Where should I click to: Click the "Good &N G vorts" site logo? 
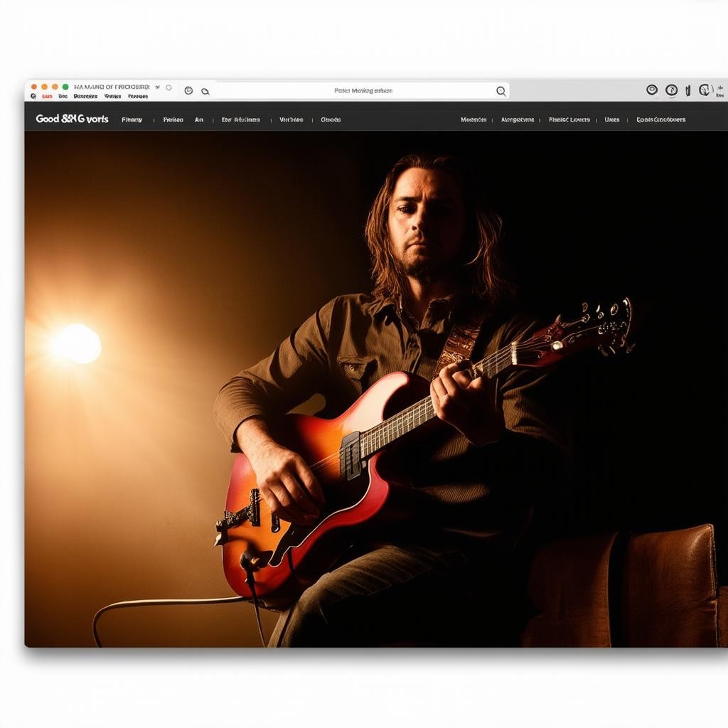[72, 119]
